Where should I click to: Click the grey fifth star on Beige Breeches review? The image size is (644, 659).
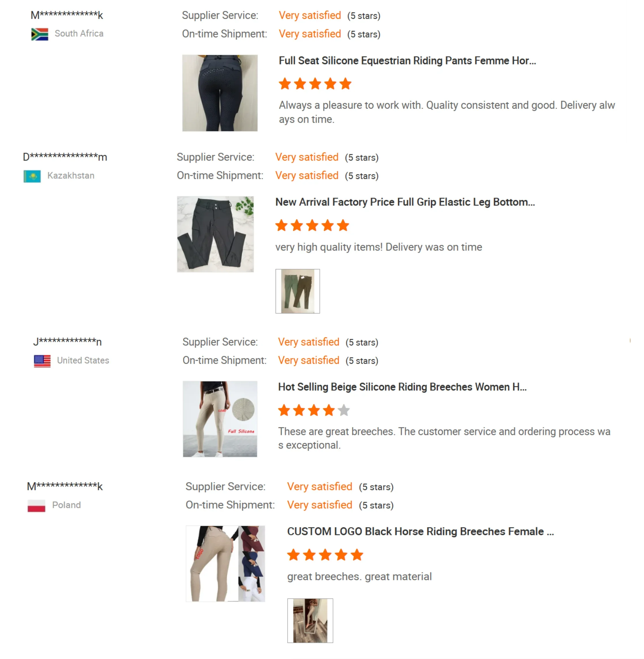pos(344,411)
